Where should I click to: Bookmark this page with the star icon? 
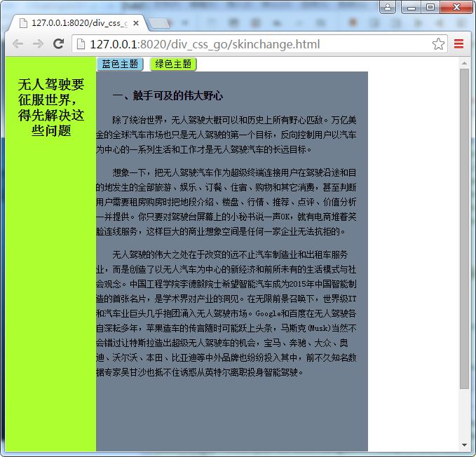(438, 44)
